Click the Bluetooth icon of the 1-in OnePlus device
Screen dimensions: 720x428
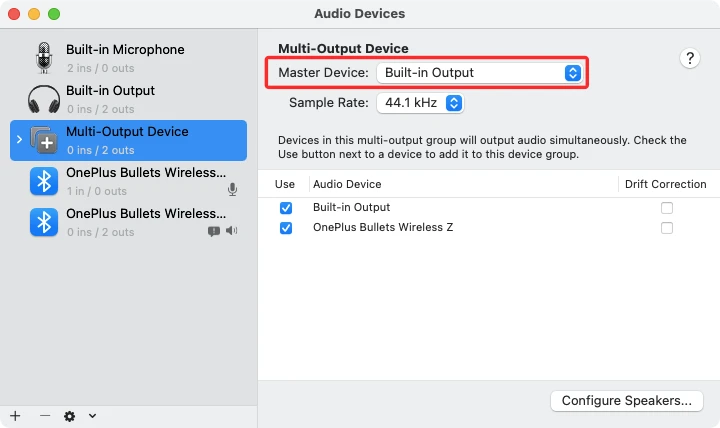(43, 181)
